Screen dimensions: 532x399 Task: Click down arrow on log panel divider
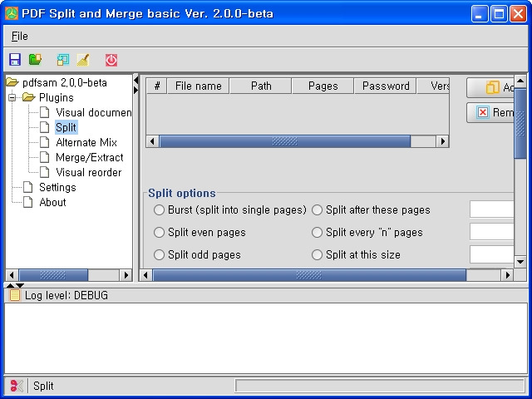[x=20, y=285]
